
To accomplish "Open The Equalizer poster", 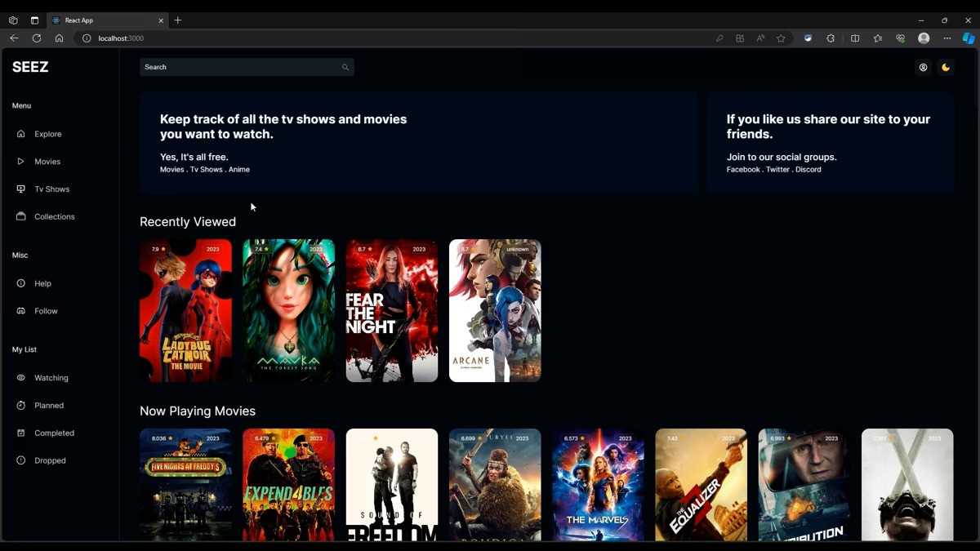I will (701, 485).
